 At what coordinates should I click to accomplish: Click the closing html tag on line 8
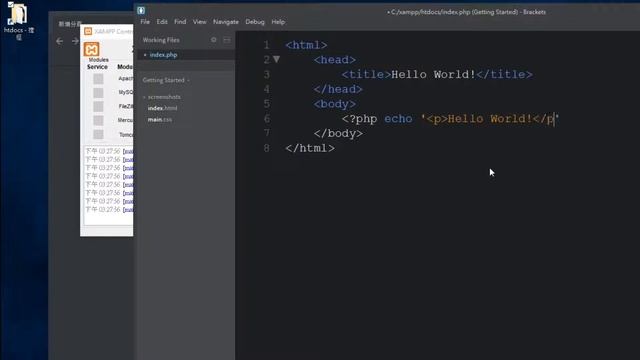[310, 148]
